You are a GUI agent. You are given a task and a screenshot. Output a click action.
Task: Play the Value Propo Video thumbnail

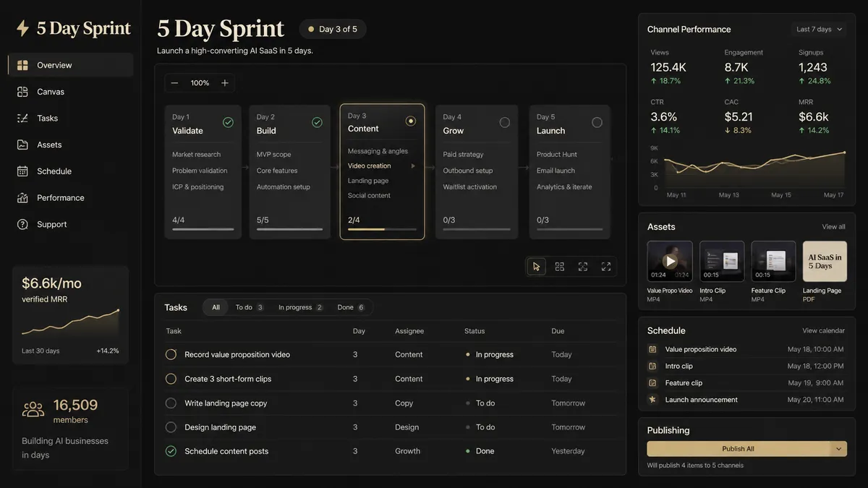pos(670,261)
